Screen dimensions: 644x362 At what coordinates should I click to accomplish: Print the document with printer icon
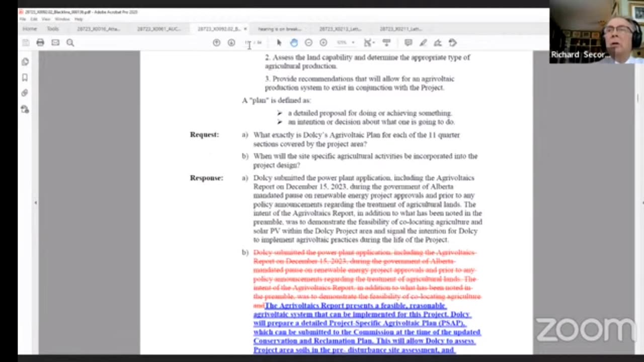pos(40,43)
